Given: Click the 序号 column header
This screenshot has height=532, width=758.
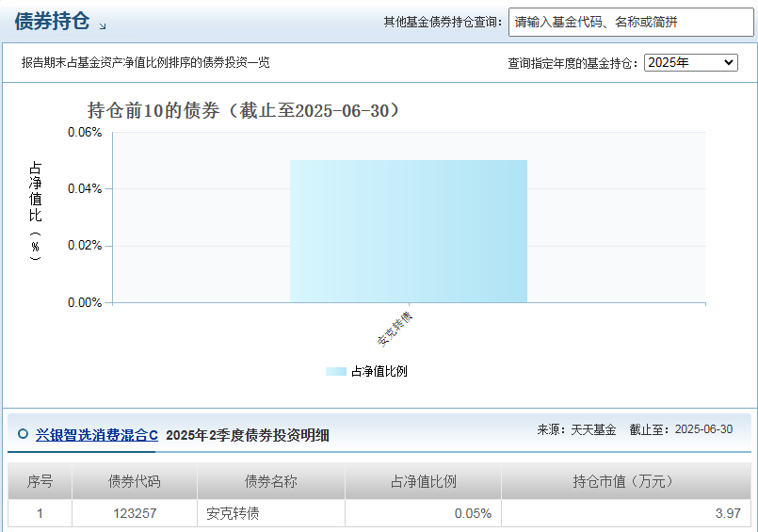Looking at the screenshot, I should [40, 481].
